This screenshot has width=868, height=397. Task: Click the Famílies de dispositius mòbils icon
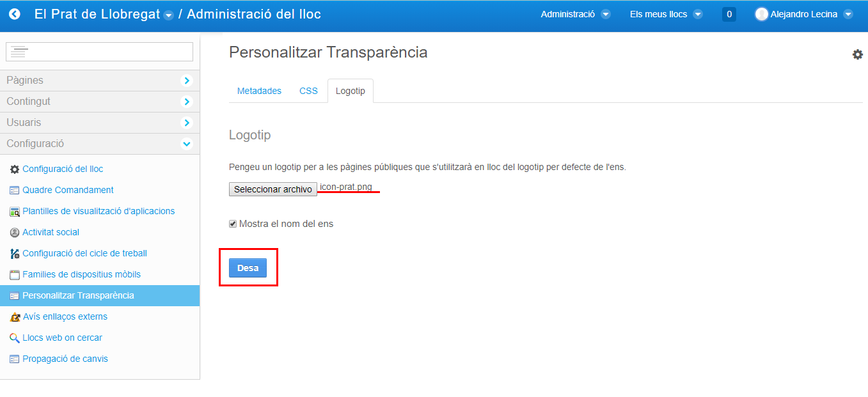click(x=15, y=275)
